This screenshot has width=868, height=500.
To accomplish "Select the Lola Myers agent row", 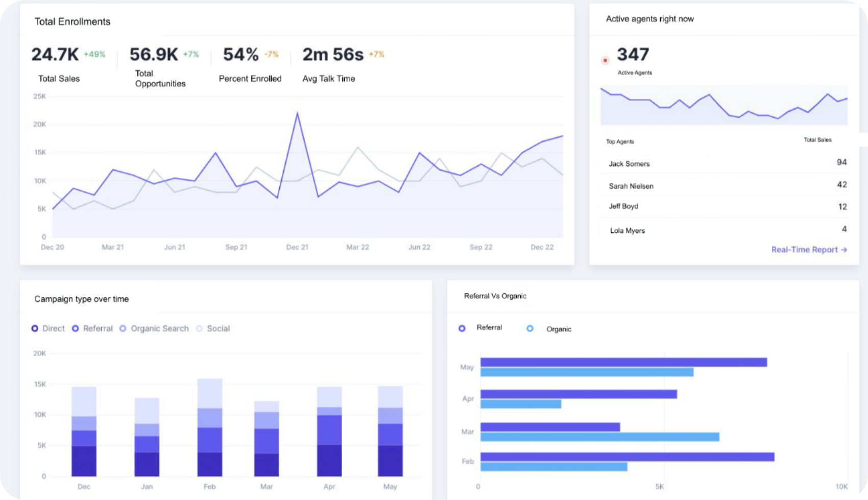I will click(x=724, y=230).
